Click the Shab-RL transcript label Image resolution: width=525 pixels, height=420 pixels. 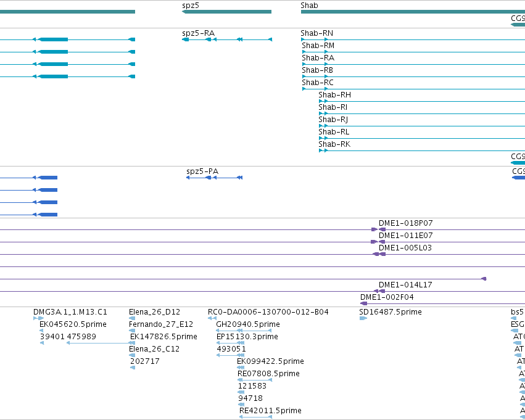[x=334, y=132]
